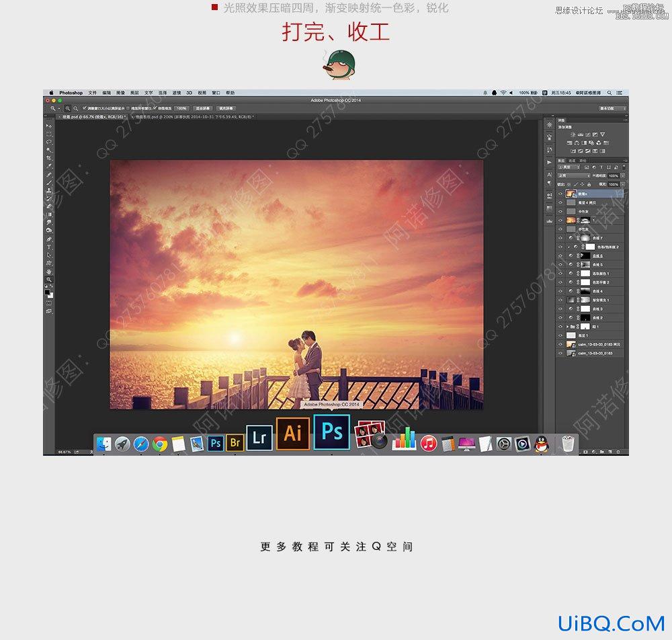
Task: Open QQ penguin icon in Dock
Action: click(x=542, y=444)
